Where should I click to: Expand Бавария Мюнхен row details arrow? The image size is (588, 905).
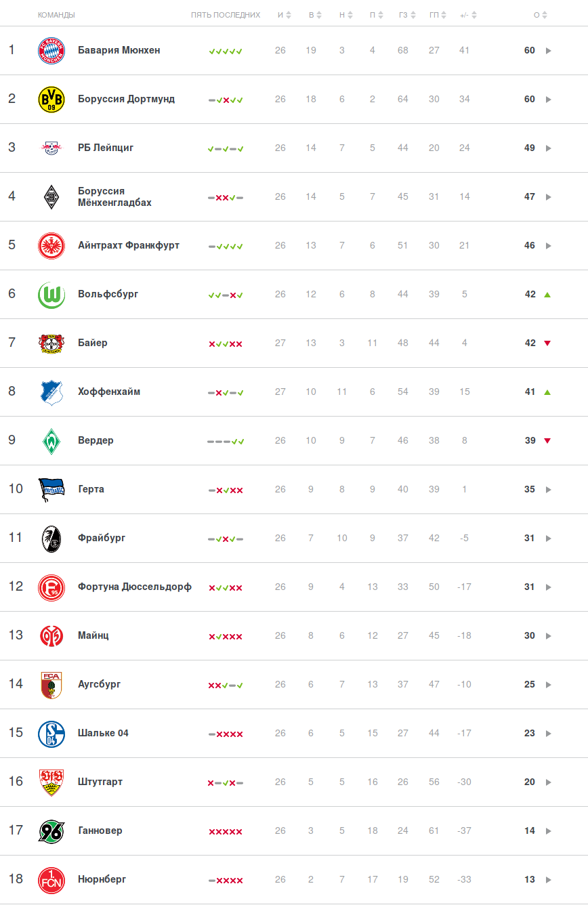(x=548, y=51)
